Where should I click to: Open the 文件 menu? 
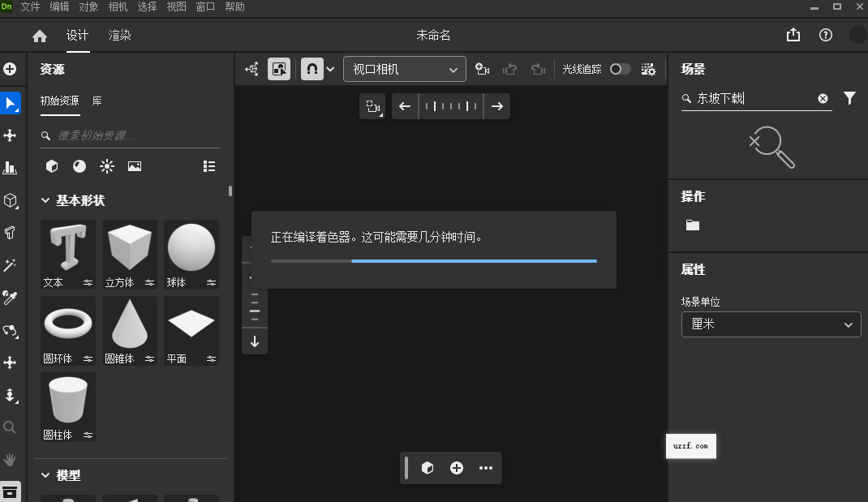(x=30, y=6)
